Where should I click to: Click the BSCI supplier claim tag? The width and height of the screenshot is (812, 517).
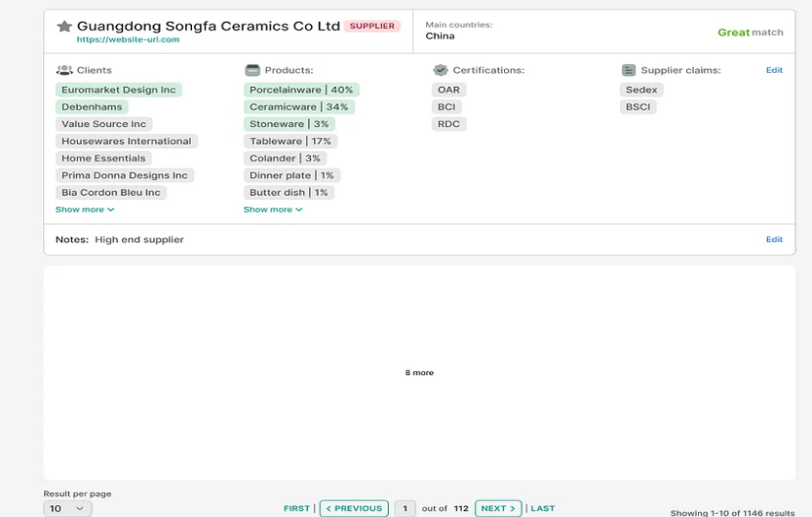click(x=638, y=106)
